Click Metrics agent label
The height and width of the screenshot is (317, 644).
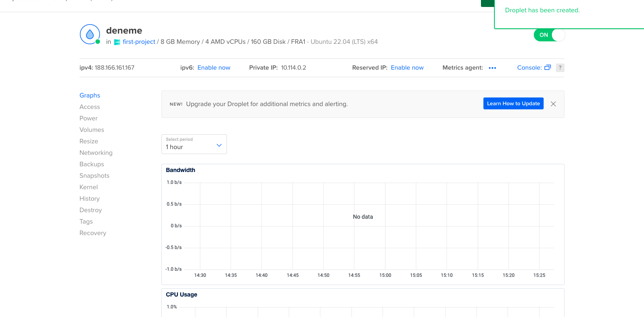(x=463, y=68)
